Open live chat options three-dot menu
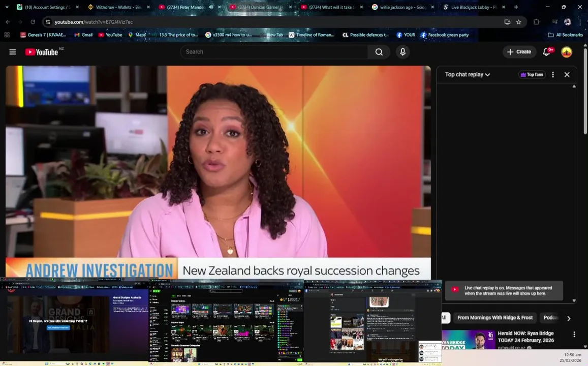The width and height of the screenshot is (588, 366). (553, 75)
